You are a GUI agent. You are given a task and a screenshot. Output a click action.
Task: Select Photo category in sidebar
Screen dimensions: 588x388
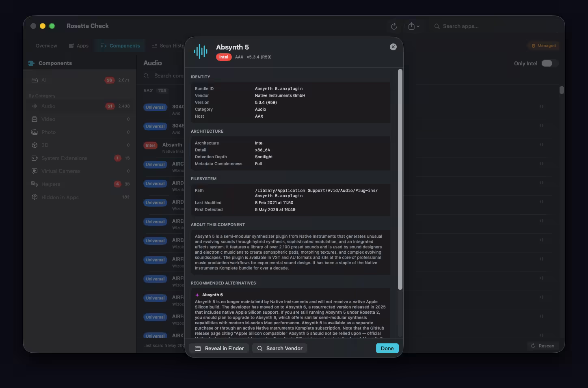[80, 132]
